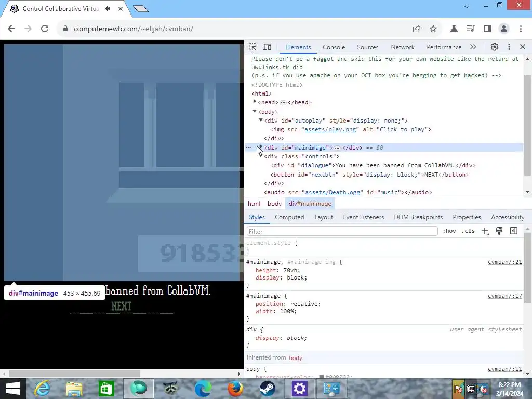The width and height of the screenshot is (532, 399).
Task: Toggle the inspect element picker icon
Action: click(x=252, y=47)
